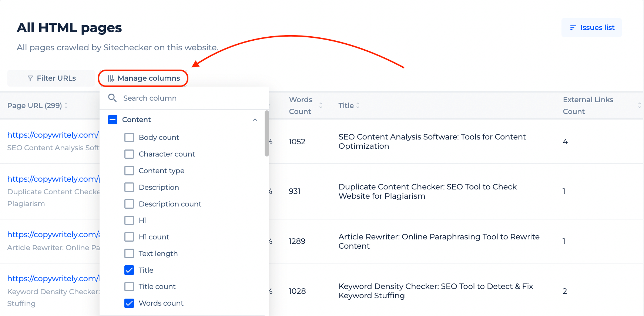Click the 'Keyword Density Checker' title cell

[436, 291]
